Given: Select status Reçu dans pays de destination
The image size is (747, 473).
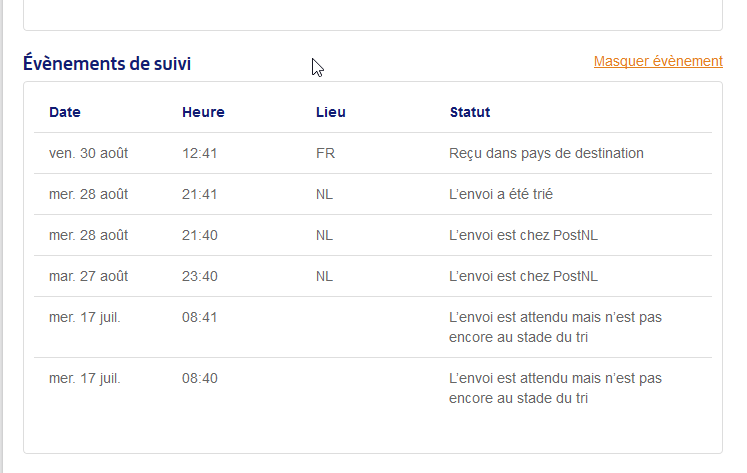Looking at the screenshot, I should click(546, 153).
